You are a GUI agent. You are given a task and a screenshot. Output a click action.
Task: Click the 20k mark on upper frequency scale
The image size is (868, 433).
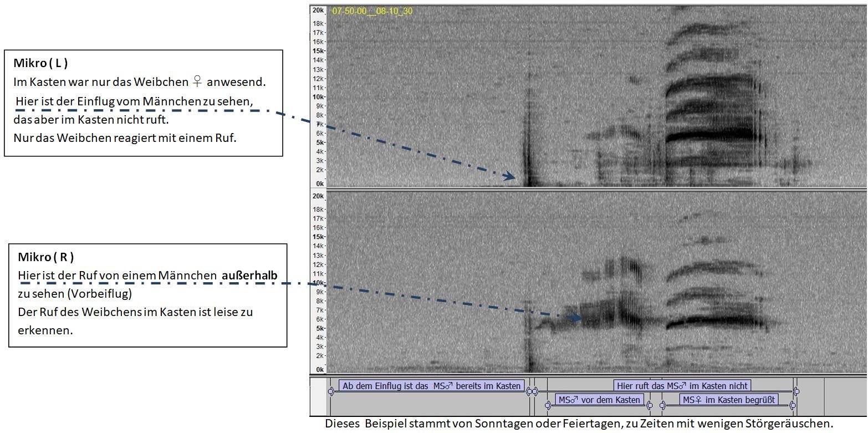(318, 11)
